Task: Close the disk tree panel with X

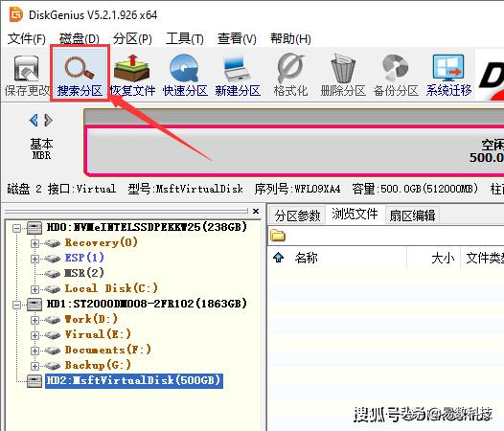Action: 256,211
